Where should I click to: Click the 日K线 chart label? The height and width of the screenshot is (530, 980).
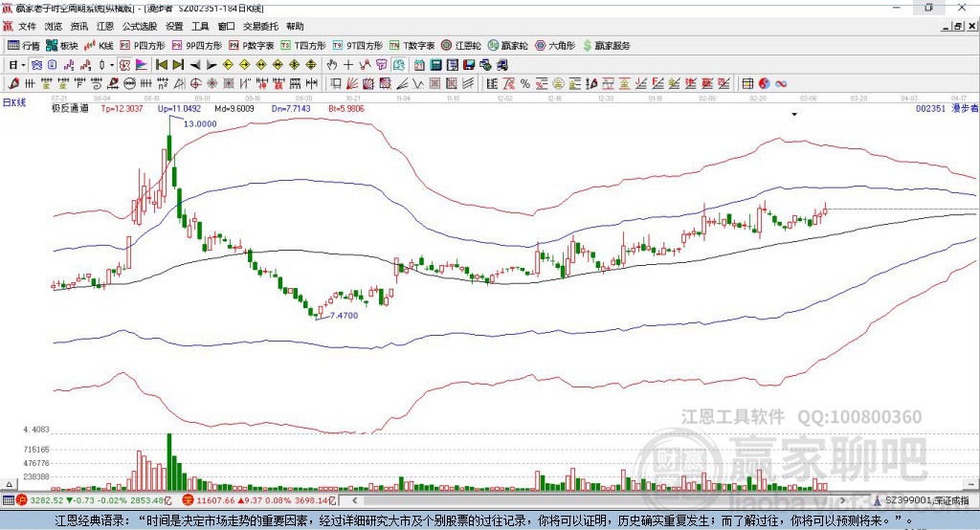[14, 102]
